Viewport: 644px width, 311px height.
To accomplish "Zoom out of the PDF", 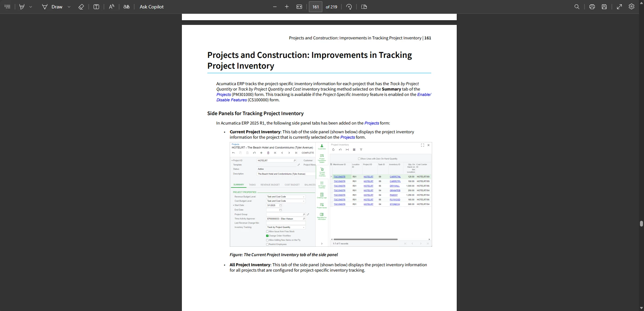I will 275,7.
